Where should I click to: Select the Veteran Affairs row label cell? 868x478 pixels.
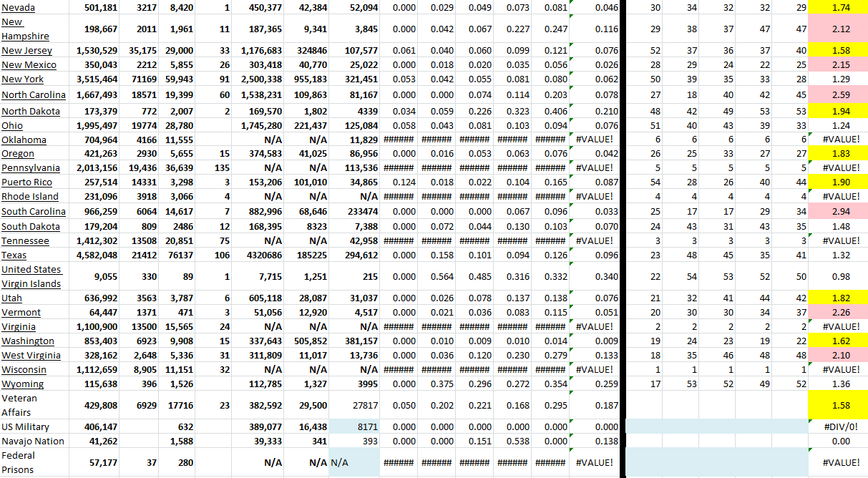[x=34, y=405]
